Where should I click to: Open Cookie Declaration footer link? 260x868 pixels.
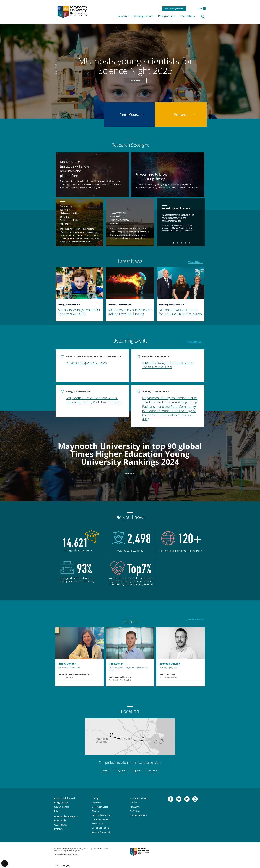[100, 828]
